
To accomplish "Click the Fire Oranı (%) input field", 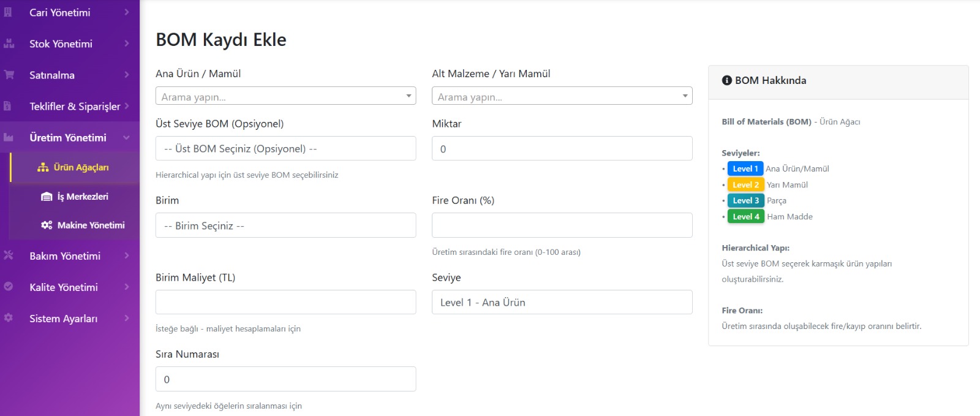I will tap(562, 225).
